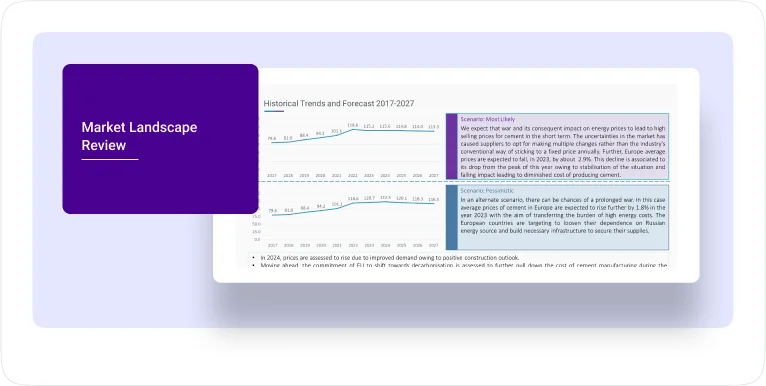766x386 pixels.
Task: Click the 2027 year label on the Most Likely chart
Action: point(433,175)
